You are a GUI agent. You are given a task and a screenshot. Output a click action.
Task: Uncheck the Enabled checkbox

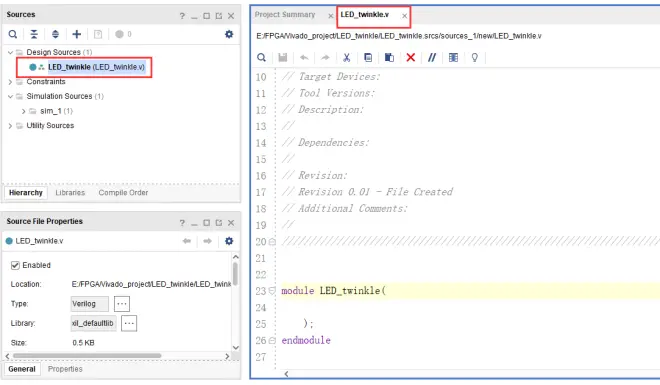point(15,266)
